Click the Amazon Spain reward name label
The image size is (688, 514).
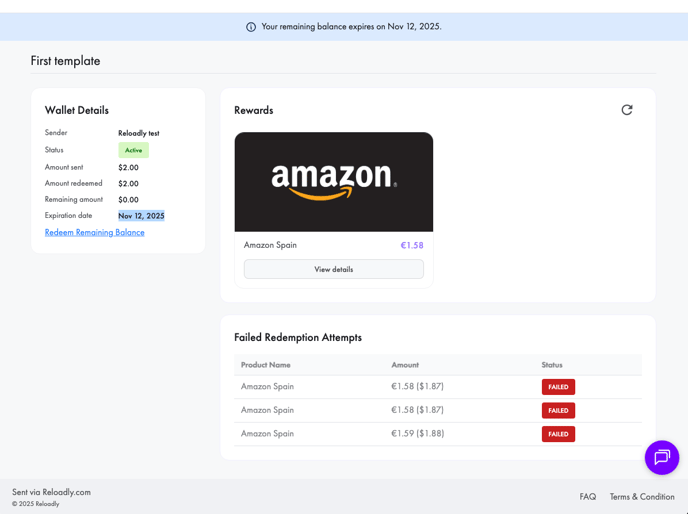[270, 245]
